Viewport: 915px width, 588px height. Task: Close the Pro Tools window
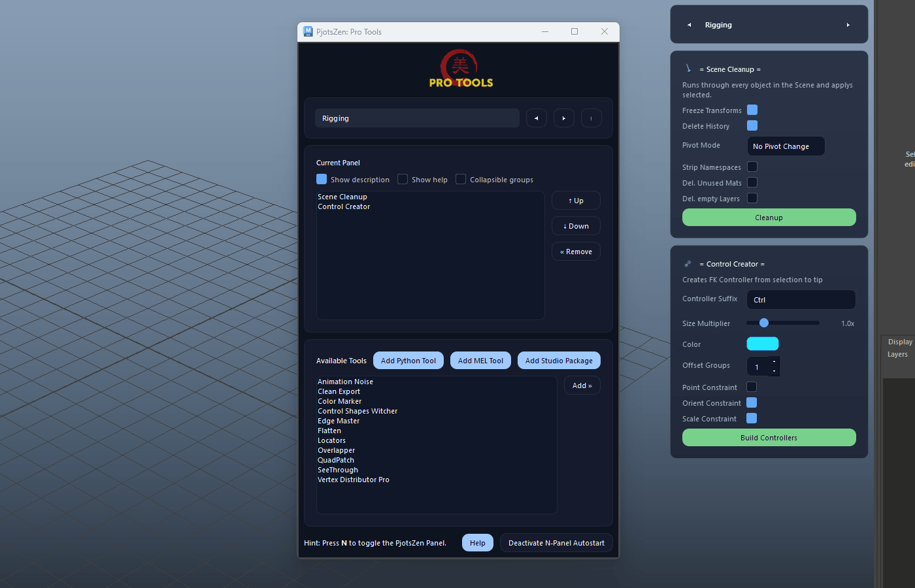coord(605,31)
